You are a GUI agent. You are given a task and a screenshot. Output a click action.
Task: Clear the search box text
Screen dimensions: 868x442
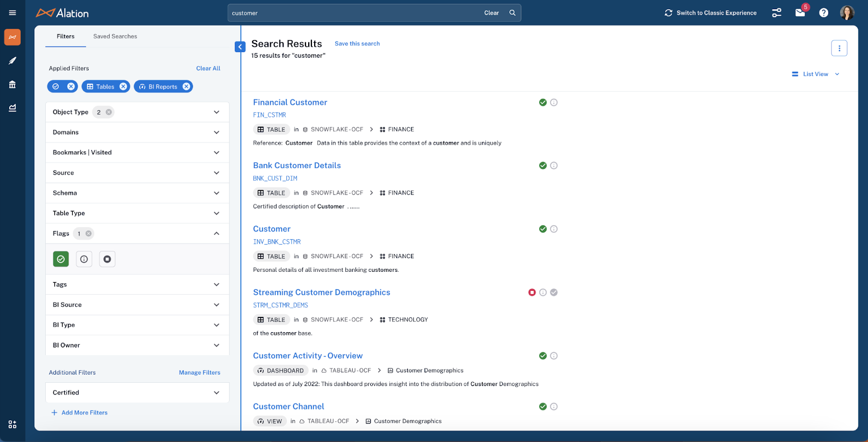pos(491,13)
